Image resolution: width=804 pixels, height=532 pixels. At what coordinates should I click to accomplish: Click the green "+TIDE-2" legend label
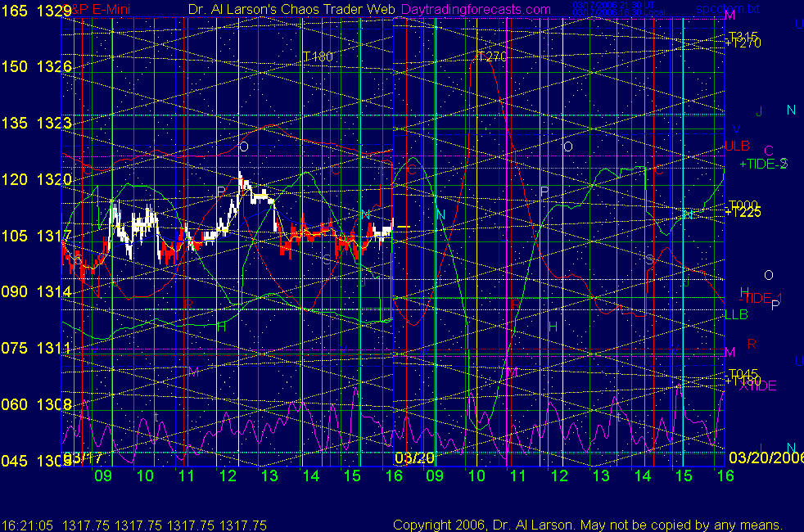click(763, 164)
